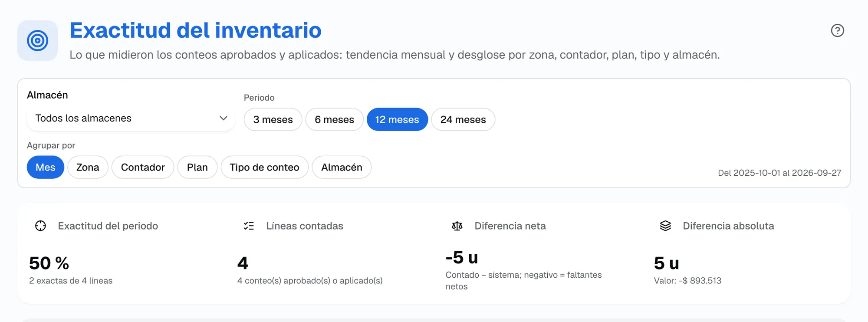This screenshot has width=868, height=322.
Task: Open the Todos los almacenes dropdown
Action: tap(131, 118)
